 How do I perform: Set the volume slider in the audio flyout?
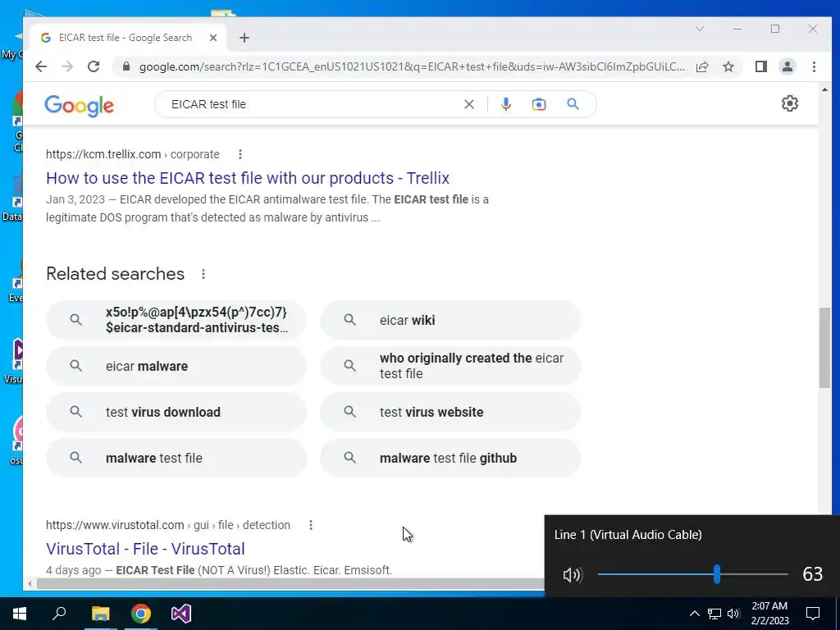(x=717, y=574)
